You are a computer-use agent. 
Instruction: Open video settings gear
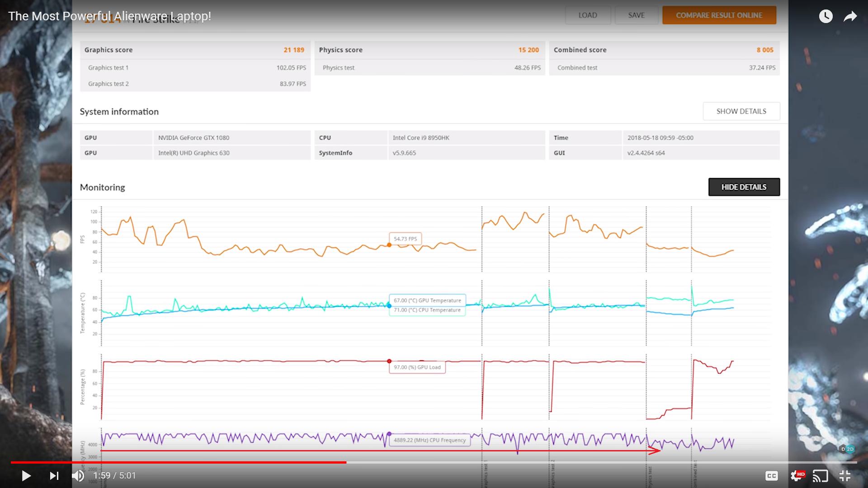(797, 476)
